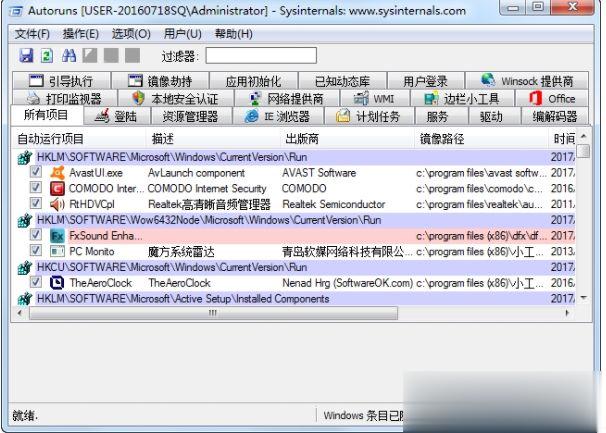The image size is (606, 433).
Task: Click the AvastUI.exe orange icon
Action: (57, 172)
